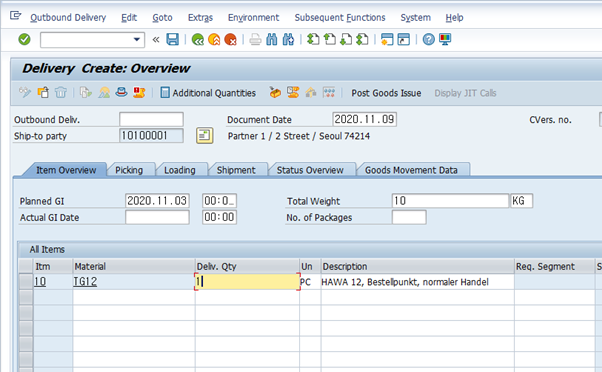Click the Display JIT Calls button

point(465,93)
